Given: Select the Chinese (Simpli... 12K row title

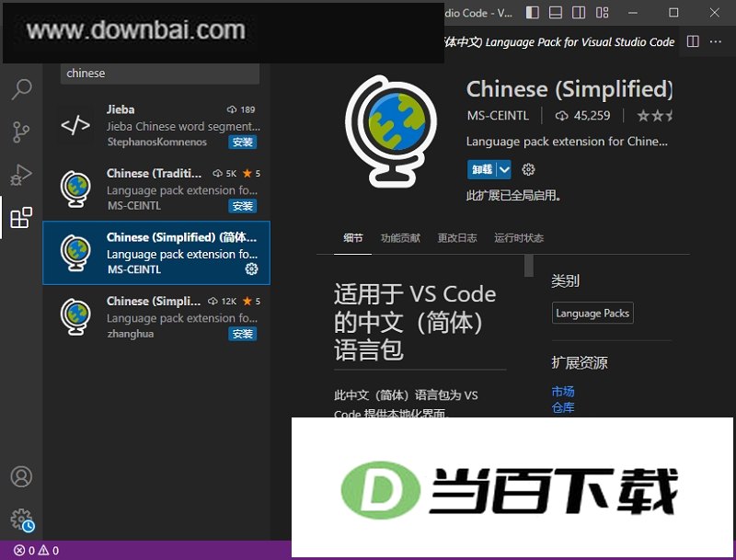Looking at the screenshot, I should [154, 301].
